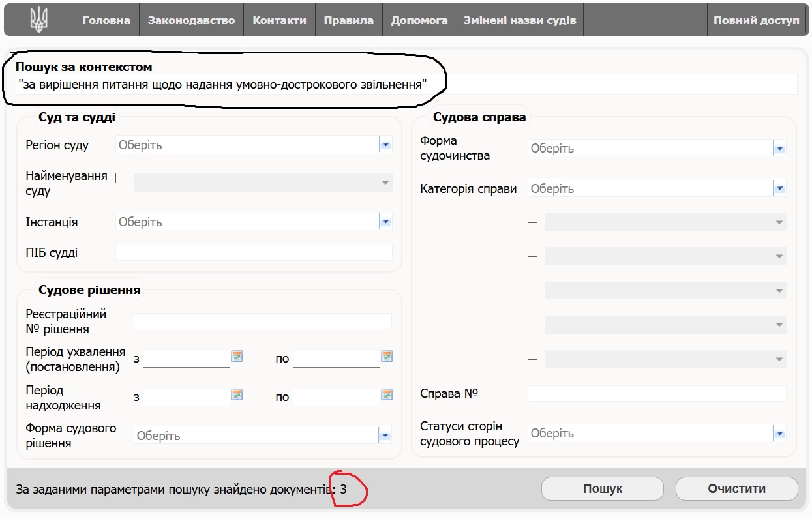Screen dimensions: 812x519
Task: Open first subcategory dropdown under Категорія справи
Action: pyautogui.click(x=666, y=222)
